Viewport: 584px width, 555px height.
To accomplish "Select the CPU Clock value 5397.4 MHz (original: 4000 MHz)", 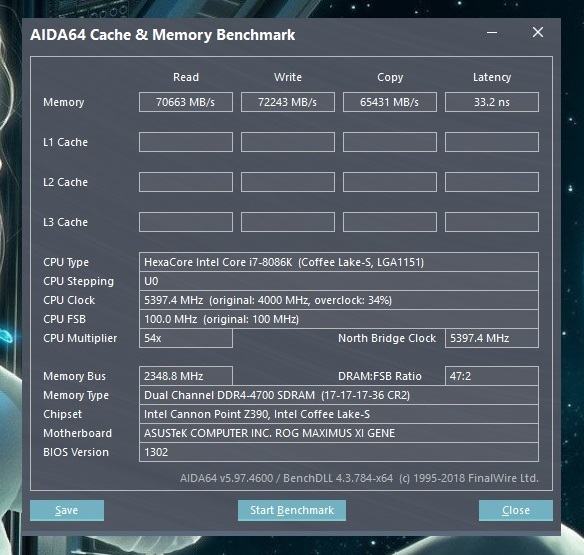I will point(339,300).
